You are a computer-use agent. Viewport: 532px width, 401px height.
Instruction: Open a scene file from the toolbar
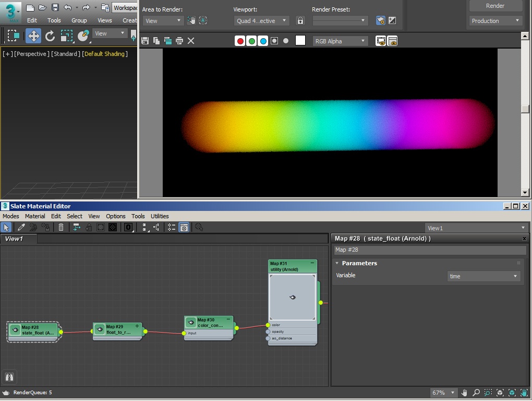(x=42, y=7)
